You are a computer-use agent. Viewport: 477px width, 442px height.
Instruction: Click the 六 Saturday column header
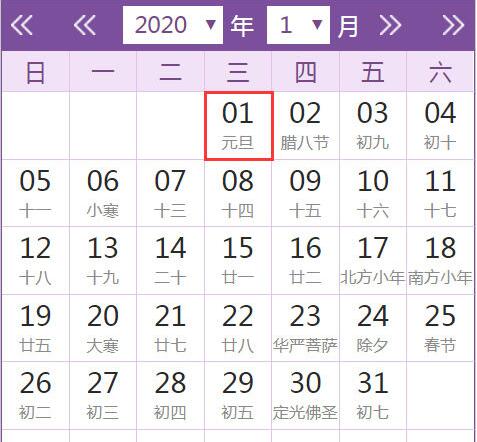440,72
